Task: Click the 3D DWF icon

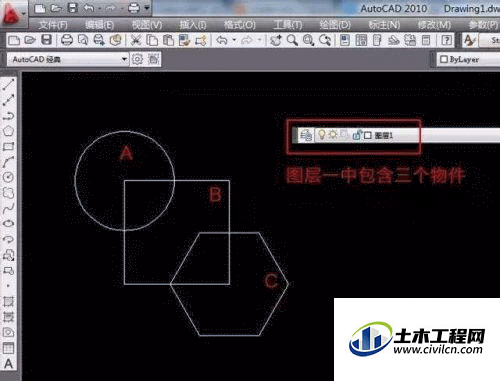Action: (x=115, y=40)
